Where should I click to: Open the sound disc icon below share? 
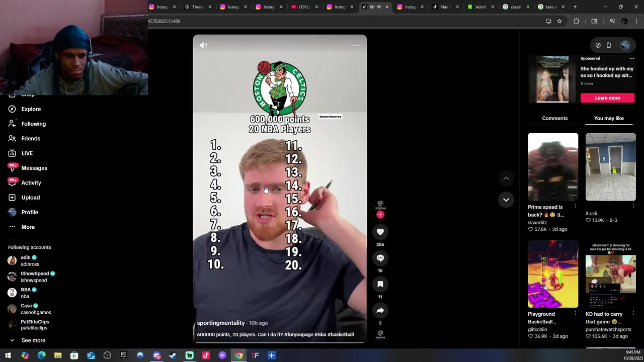pos(380,334)
